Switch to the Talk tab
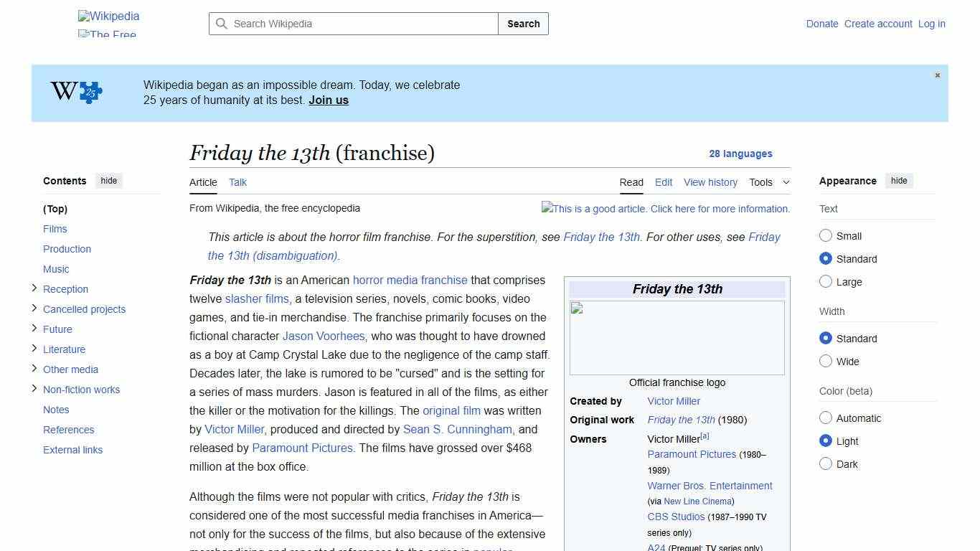Image resolution: width=980 pixels, height=551 pixels. 237,182
